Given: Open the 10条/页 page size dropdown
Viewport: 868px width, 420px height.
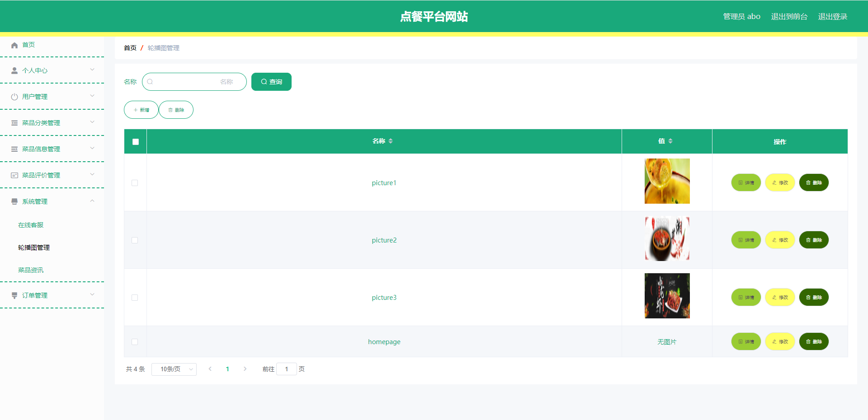Looking at the screenshot, I should pos(174,369).
